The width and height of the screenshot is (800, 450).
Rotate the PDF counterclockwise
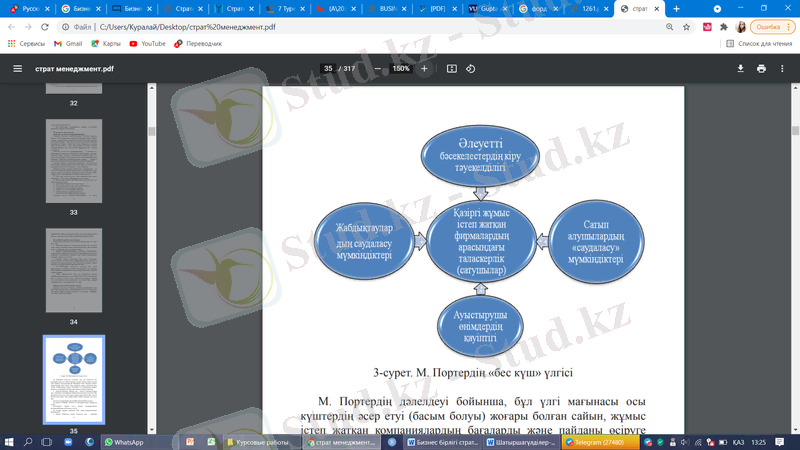point(470,68)
